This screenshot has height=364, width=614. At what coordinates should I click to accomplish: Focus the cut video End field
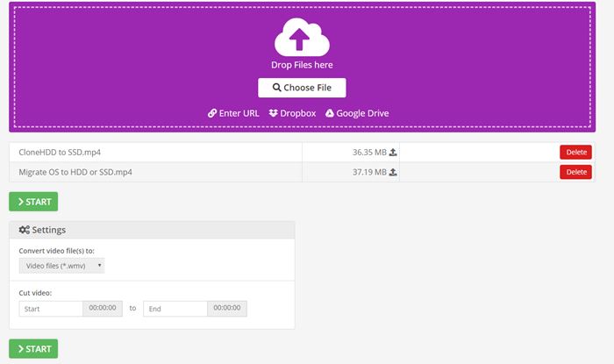coord(175,309)
